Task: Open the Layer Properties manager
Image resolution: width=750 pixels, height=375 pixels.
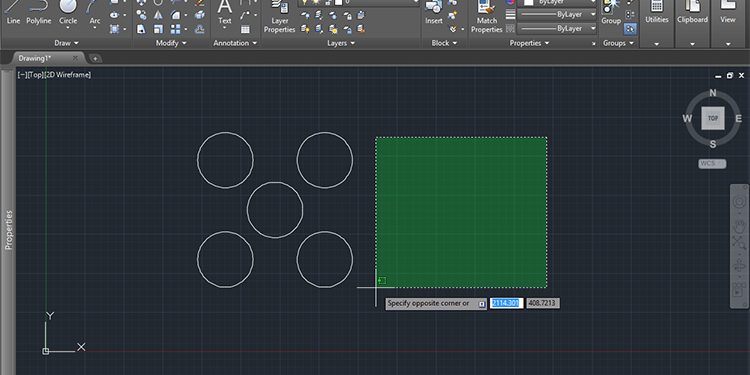Action: click(x=280, y=17)
